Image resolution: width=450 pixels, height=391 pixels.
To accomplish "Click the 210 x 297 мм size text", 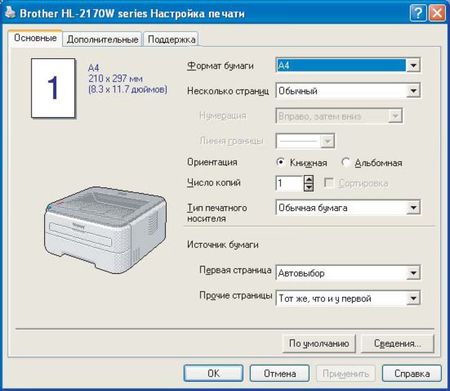I will pos(115,79).
